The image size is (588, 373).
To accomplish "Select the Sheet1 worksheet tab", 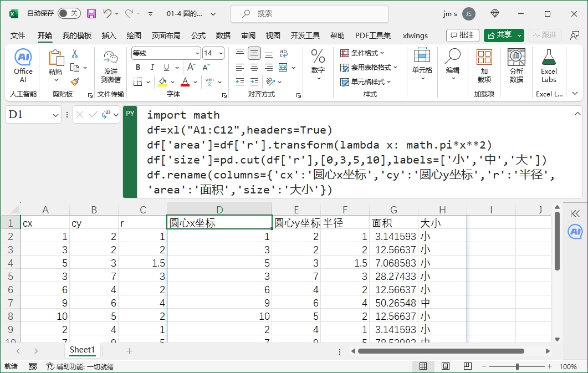I will [x=82, y=350].
